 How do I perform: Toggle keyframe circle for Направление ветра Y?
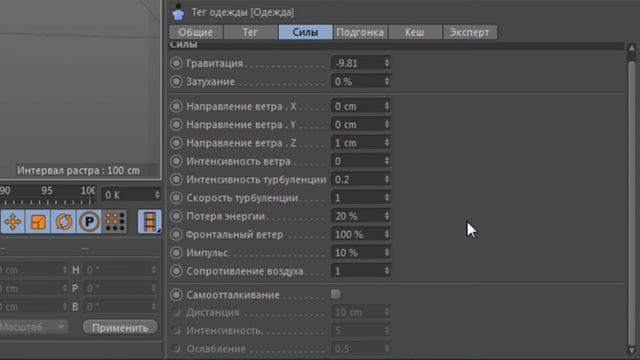pyautogui.click(x=176, y=124)
